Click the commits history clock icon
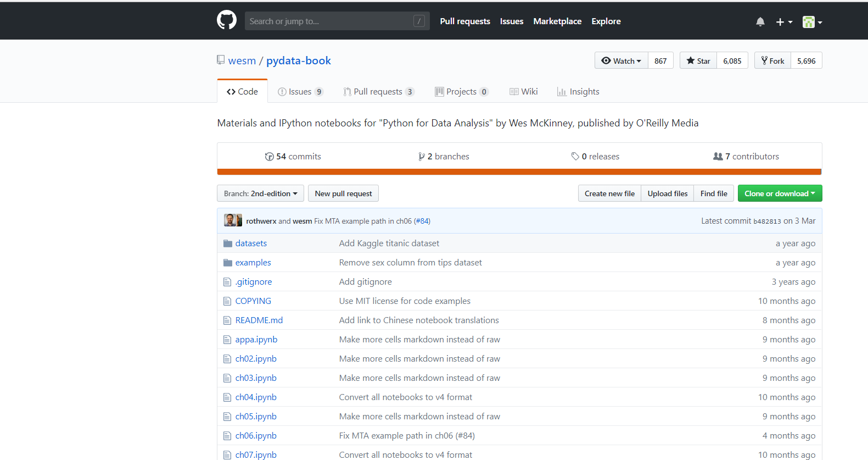 (x=269, y=157)
